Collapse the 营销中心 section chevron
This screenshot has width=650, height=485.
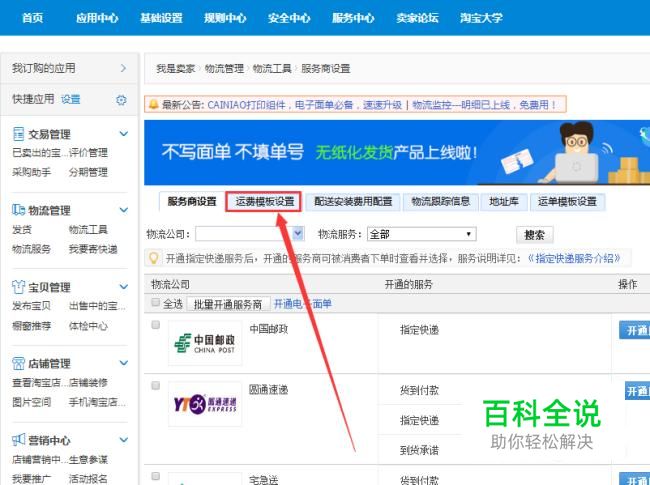[124, 439]
